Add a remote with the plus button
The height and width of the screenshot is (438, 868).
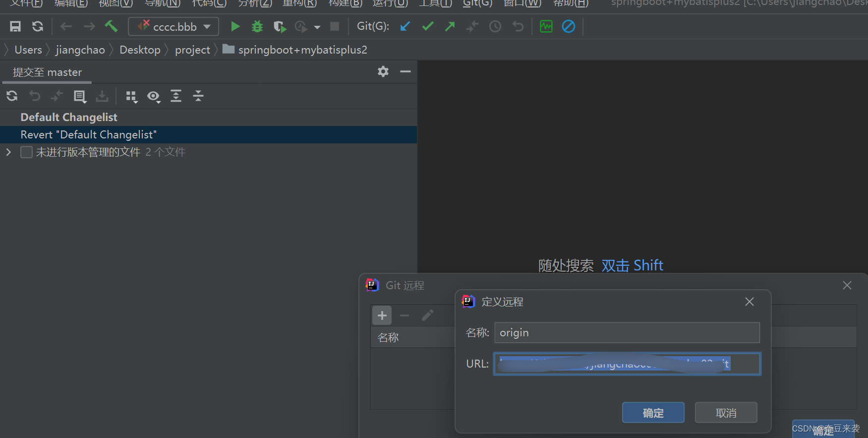[382, 315]
